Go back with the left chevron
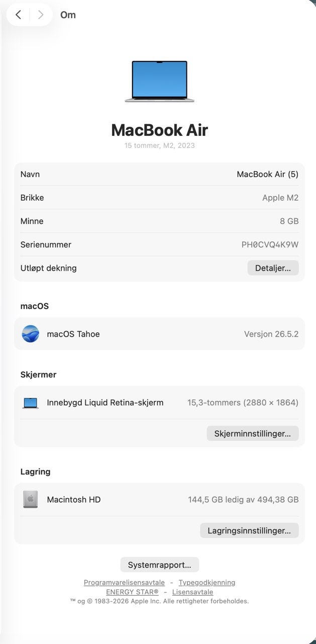The width and height of the screenshot is (316, 644). 18,15
